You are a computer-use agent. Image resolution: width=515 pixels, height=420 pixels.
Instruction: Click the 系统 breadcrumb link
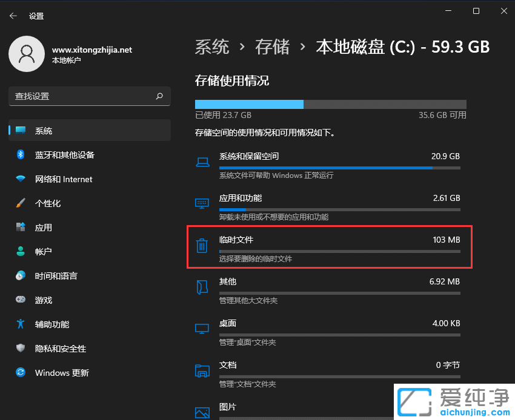click(x=212, y=47)
